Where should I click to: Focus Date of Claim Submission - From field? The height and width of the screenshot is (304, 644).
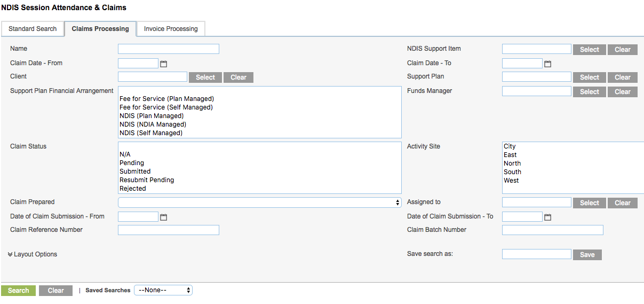click(138, 217)
